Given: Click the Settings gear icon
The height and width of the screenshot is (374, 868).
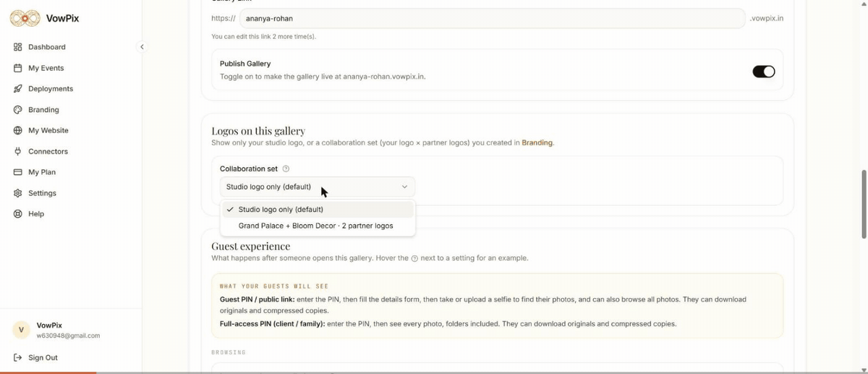Looking at the screenshot, I should (18, 193).
